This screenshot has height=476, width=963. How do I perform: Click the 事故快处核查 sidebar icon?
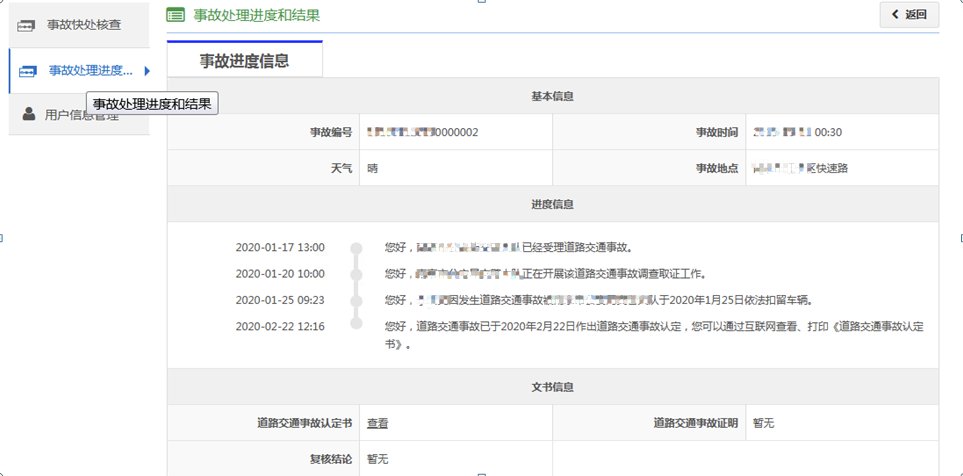point(28,23)
